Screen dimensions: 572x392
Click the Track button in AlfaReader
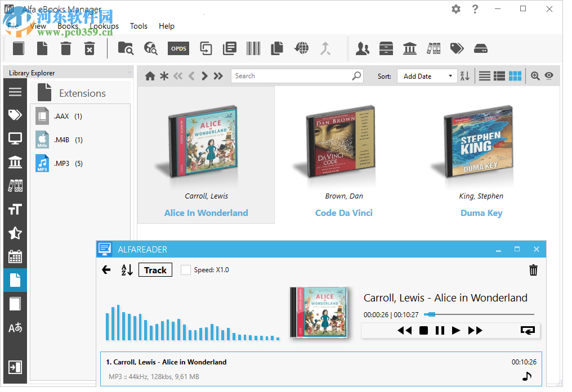pyautogui.click(x=155, y=269)
